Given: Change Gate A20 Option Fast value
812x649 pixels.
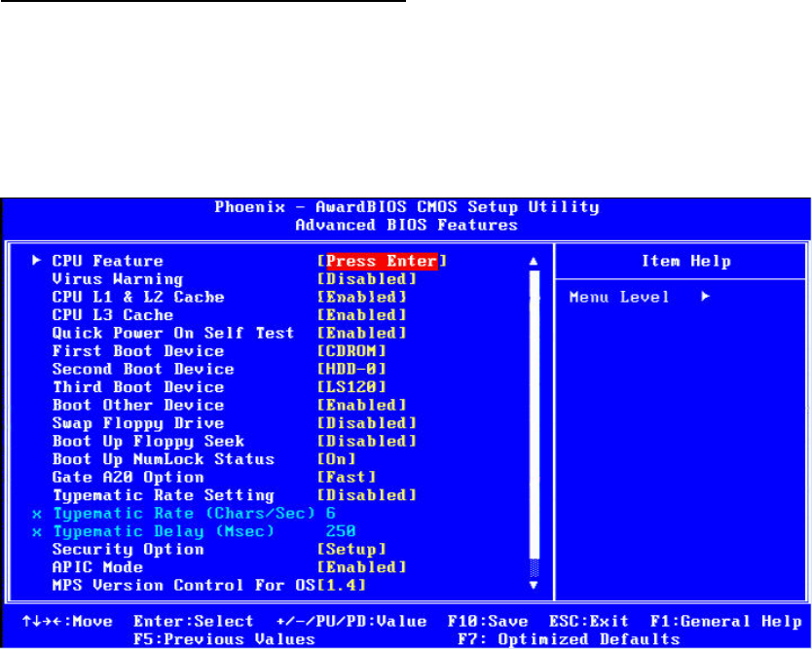Looking at the screenshot, I should (347, 477).
